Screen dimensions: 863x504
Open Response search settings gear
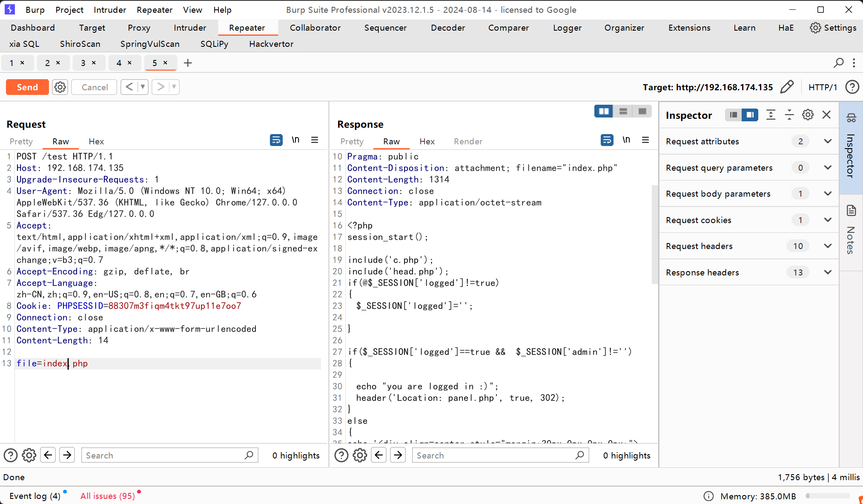pyautogui.click(x=360, y=455)
